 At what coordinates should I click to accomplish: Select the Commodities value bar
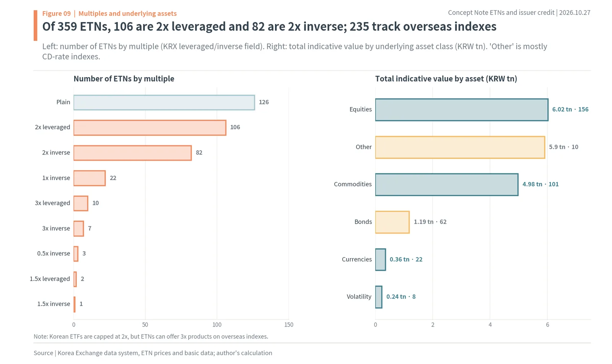pyautogui.click(x=447, y=185)
